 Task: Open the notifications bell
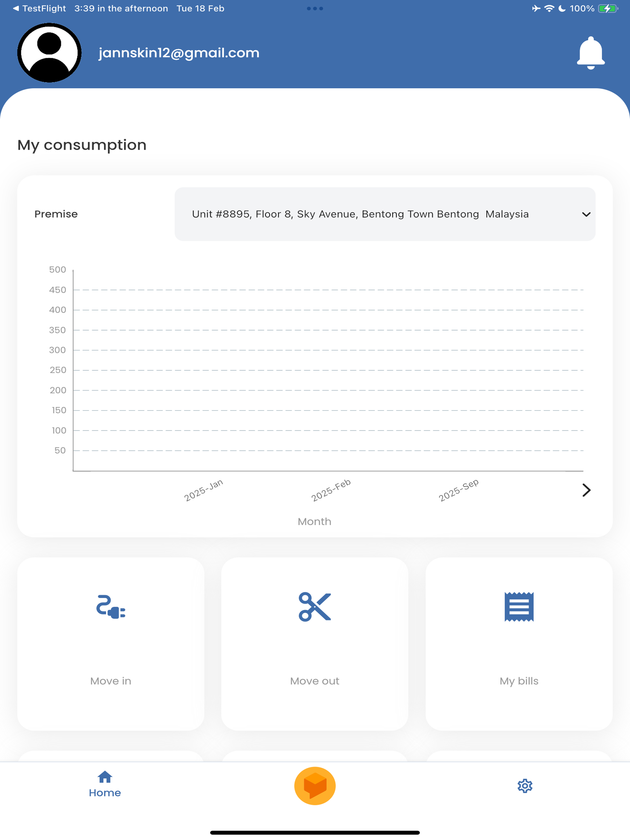pyautogui.click(x=591, y=53)
